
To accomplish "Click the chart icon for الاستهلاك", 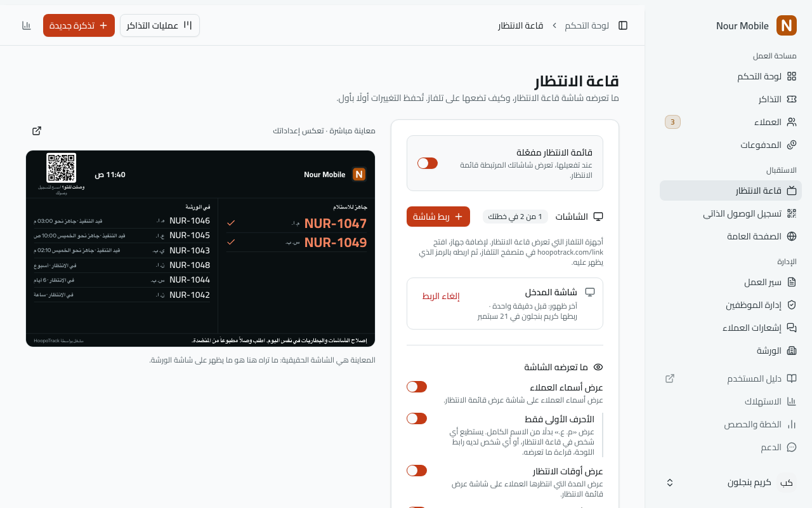I will 792,401.
